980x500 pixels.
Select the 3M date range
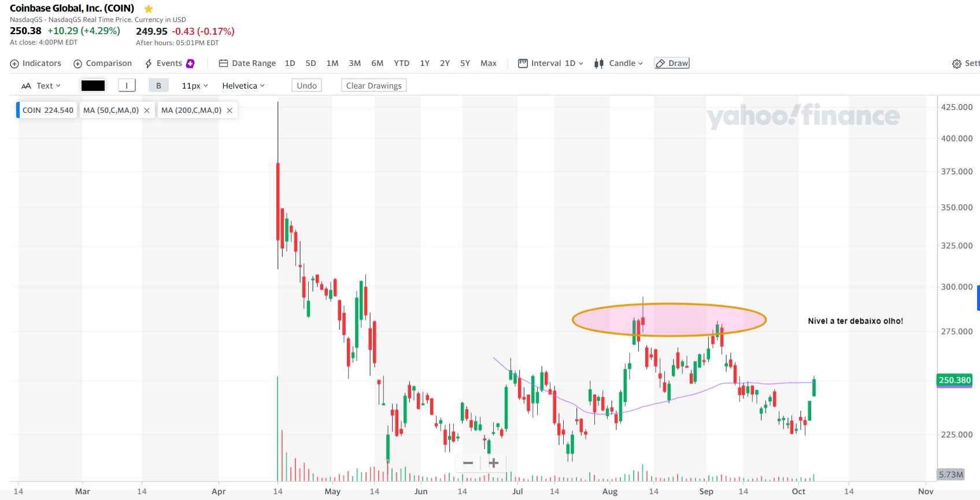355,64
